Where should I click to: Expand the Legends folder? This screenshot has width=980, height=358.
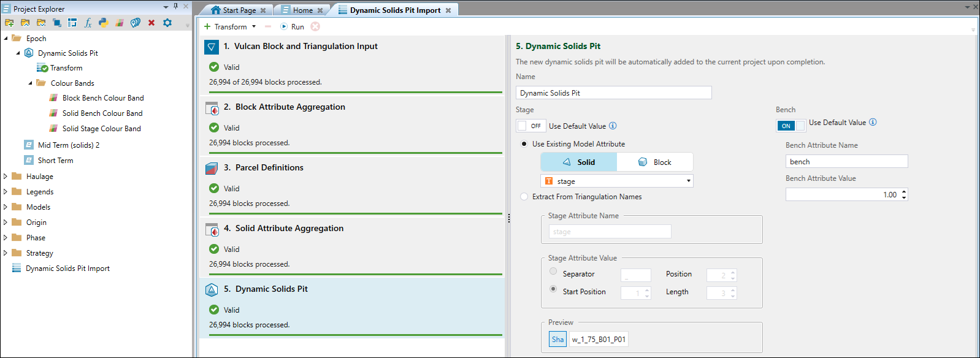click(x=6, y=192)
